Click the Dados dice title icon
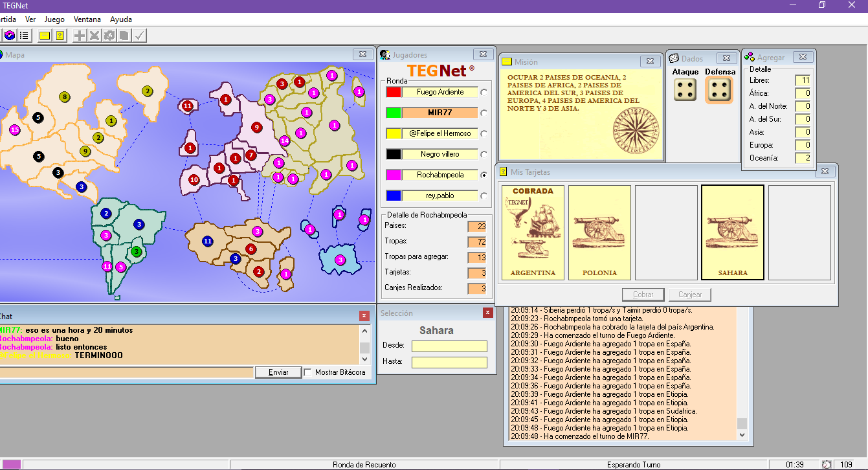This screenshot has width=868, height=470. coord(673,58)
